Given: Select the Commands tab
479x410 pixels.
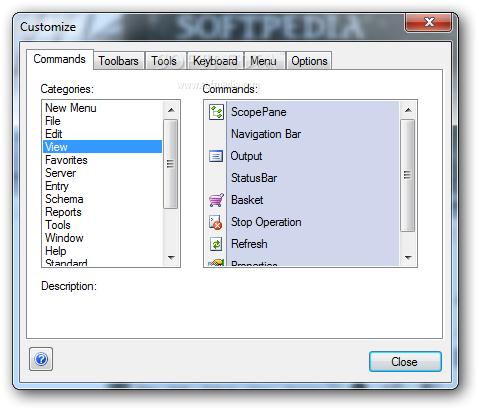Looking at the screenshot, I should pyautogui.click(x=60, y=59).
